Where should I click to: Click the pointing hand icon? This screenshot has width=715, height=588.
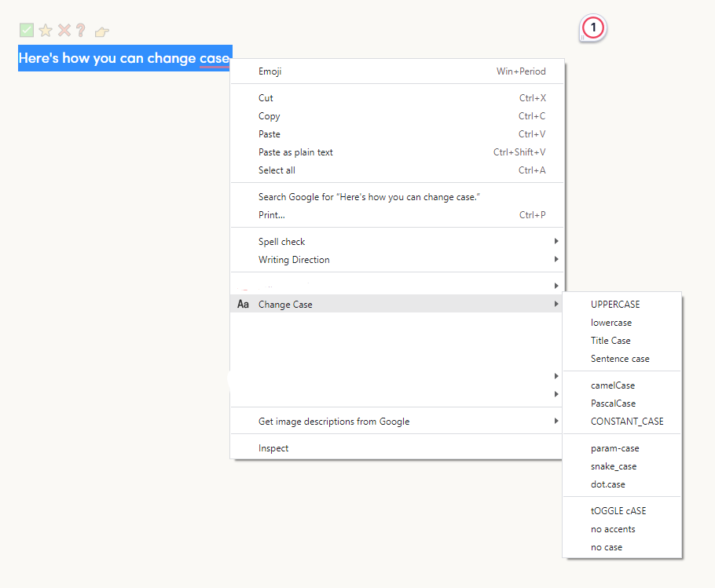[x=101, y=32]
